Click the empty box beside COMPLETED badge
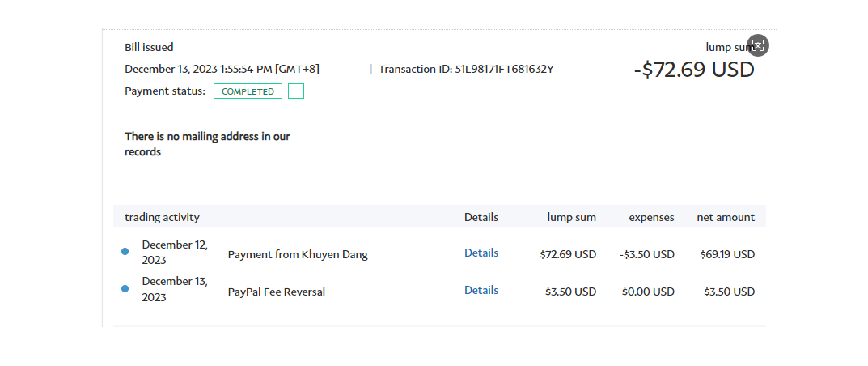868x366 pixels. (296, 91)
